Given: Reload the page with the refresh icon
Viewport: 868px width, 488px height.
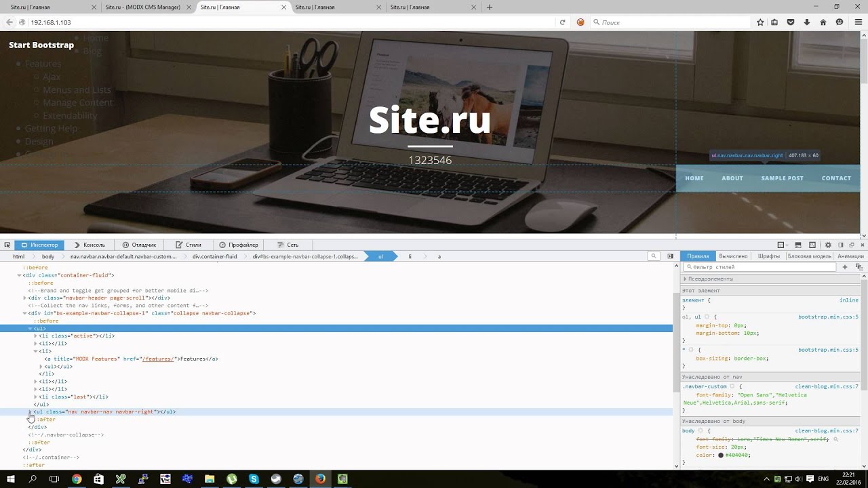Looking at the screenshot, I should pos(562,22).
